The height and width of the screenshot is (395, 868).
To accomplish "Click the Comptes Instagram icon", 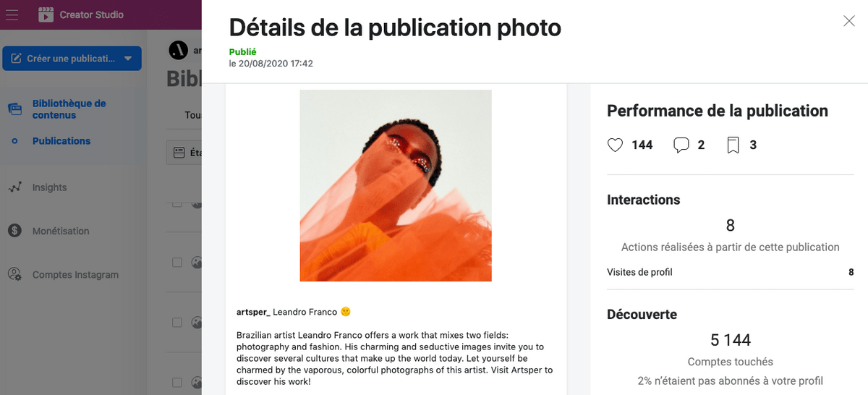I will tap(14, 275).
